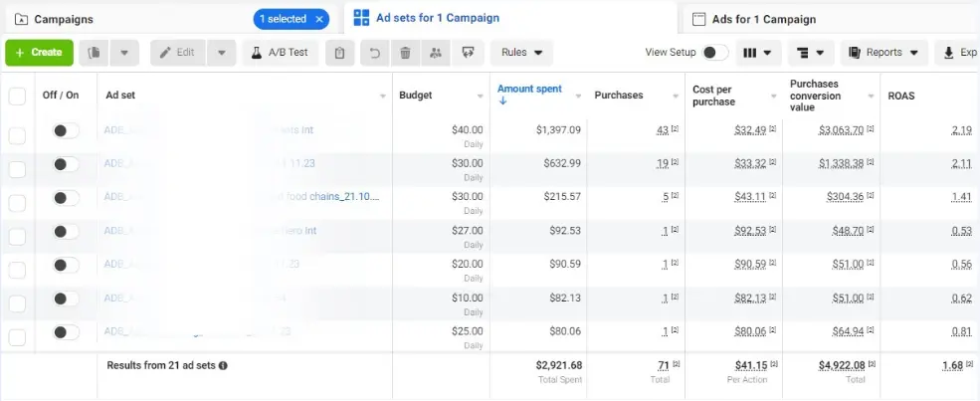Open the Reports dropdown menu
980x401 pixels.
click(883, 53)
